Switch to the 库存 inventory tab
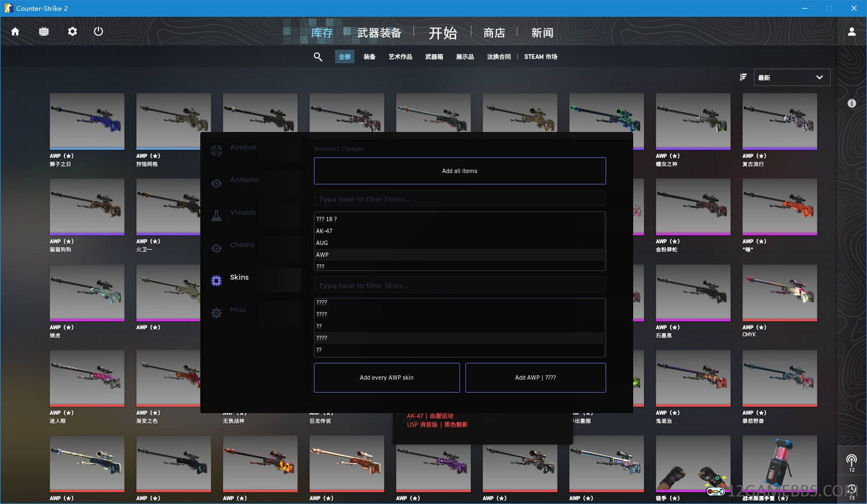867x504 pixels. (x=321, y=33)
